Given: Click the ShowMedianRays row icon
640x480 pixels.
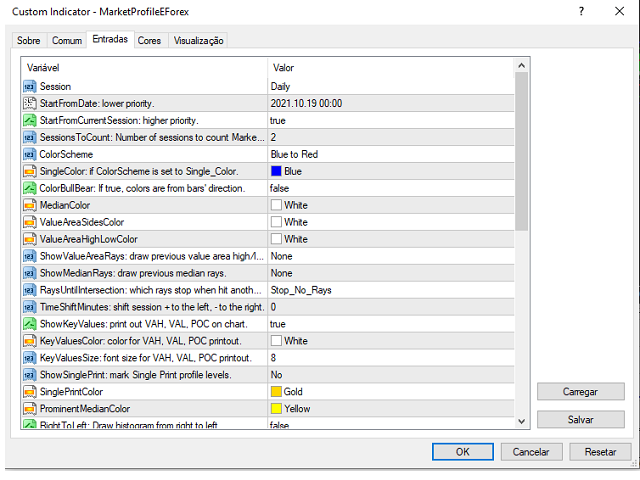Looking at the screenshot, I should (30, 273).
